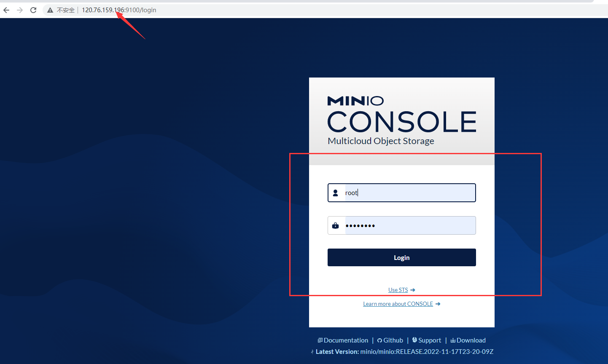This screenshot has width=608, height=364.
Task: Click the lock icon in password field
Action: pos(336,225)
